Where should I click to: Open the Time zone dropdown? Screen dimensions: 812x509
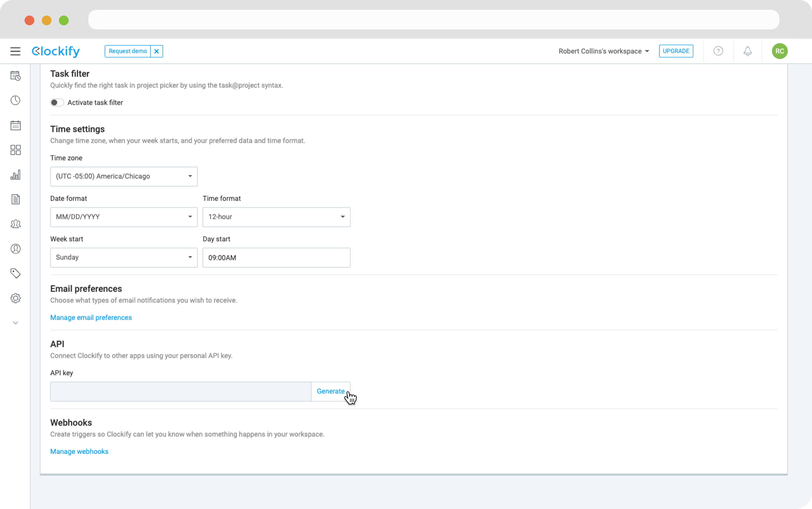coord(124,176)
